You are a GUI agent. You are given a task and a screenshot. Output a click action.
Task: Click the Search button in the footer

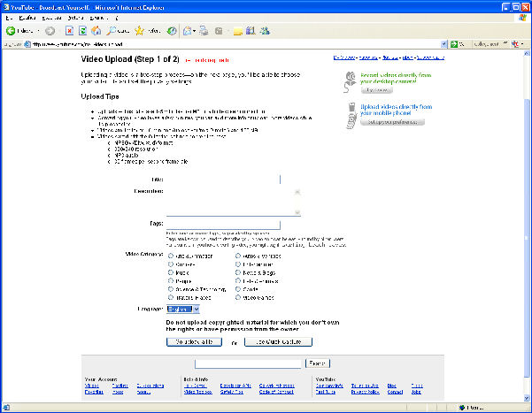pyautogui.click(x=318, y=363)
